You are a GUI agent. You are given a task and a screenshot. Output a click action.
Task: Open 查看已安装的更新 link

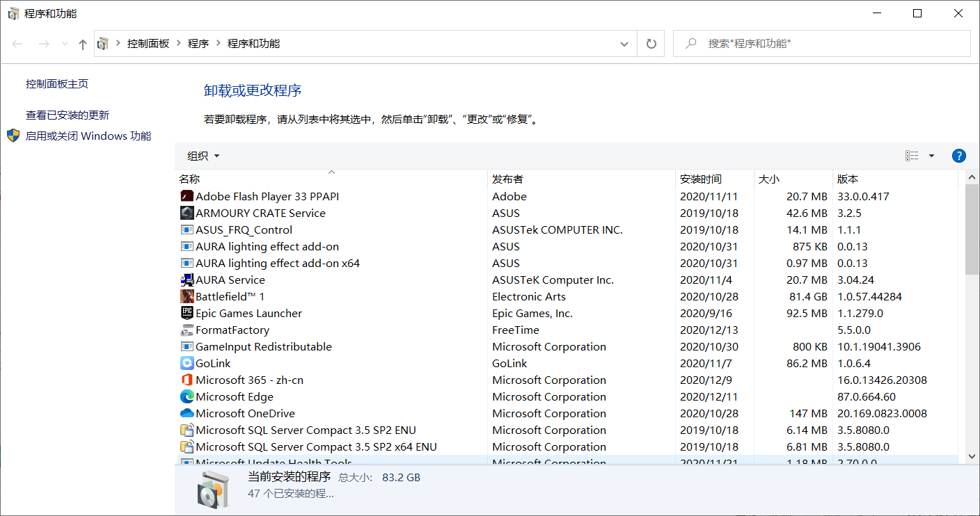pos(68,115)
